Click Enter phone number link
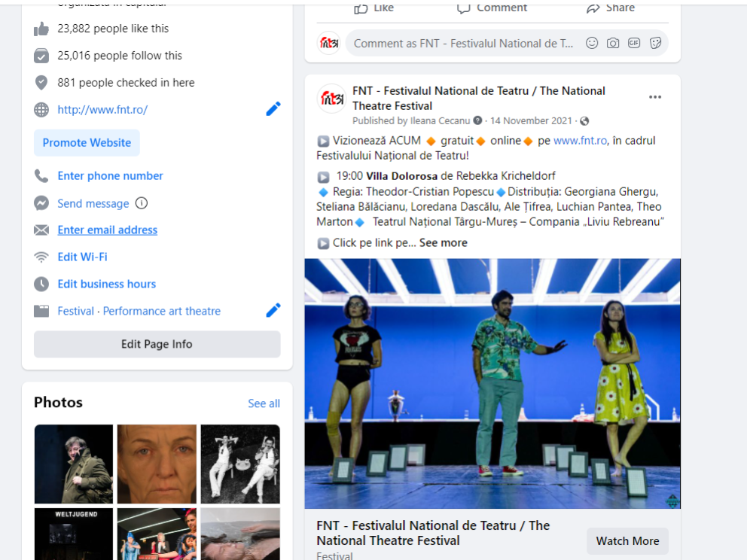 point(110,175)
